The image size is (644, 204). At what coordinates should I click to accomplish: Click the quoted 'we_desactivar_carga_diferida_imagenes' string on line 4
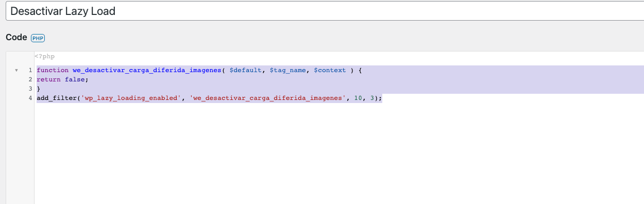coord(267,98)
